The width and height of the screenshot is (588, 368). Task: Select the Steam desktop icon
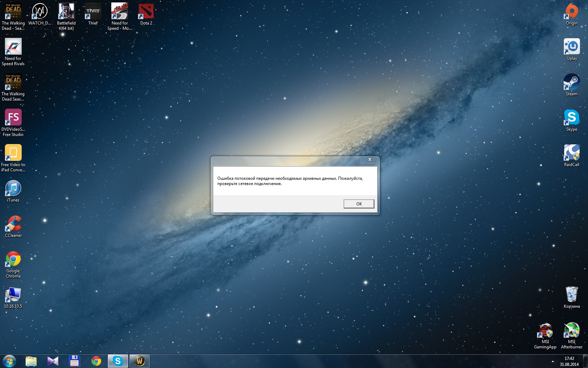[572, 84]
